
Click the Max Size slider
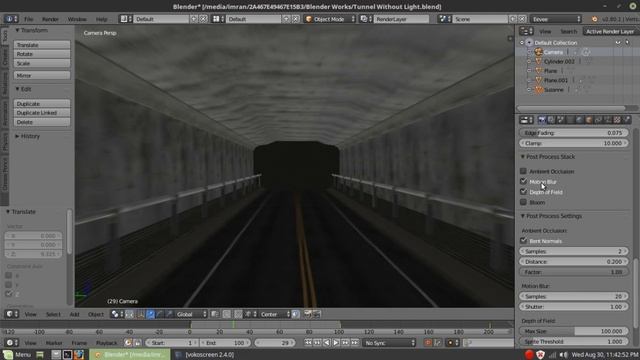pyautogui.click(x=574, y=331)
